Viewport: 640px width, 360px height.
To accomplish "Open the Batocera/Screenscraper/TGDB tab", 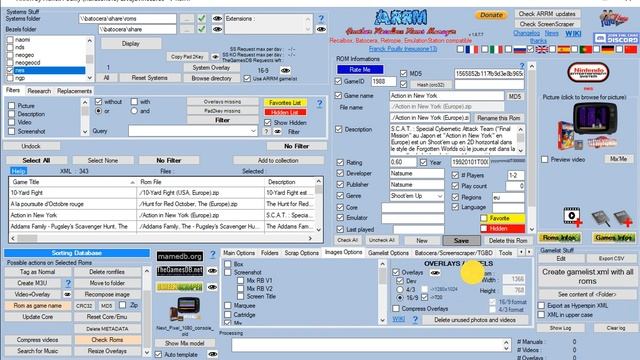I will click(453, 253).
